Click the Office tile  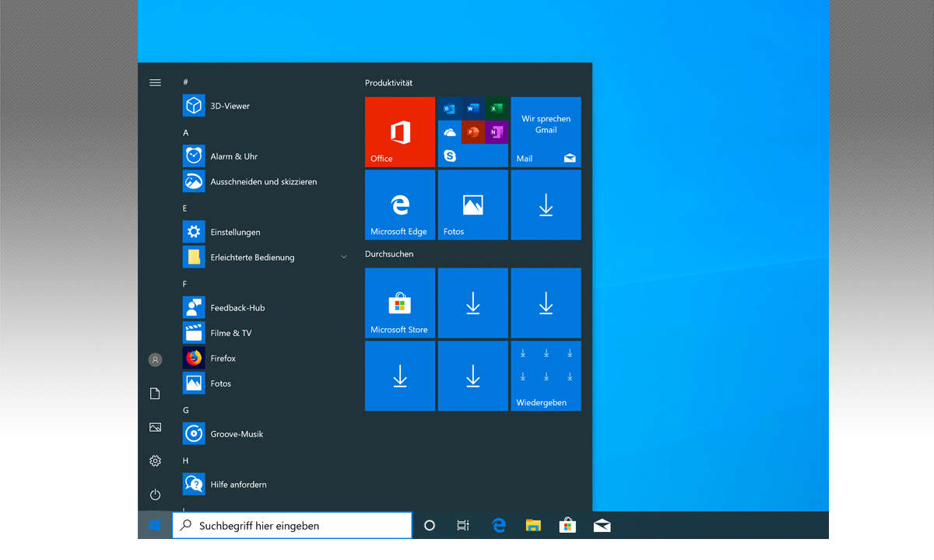click(x=400, y=132)
